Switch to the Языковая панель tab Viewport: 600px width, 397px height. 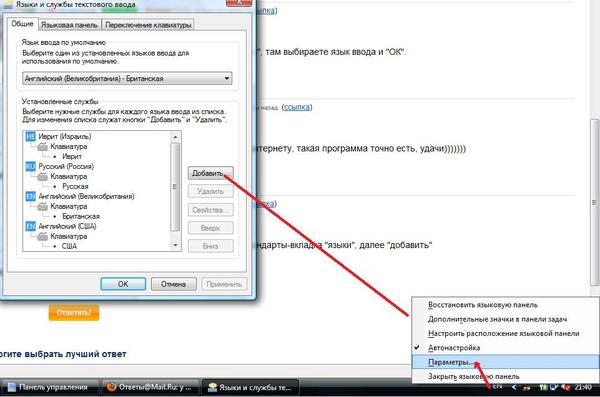pos(69,25)
